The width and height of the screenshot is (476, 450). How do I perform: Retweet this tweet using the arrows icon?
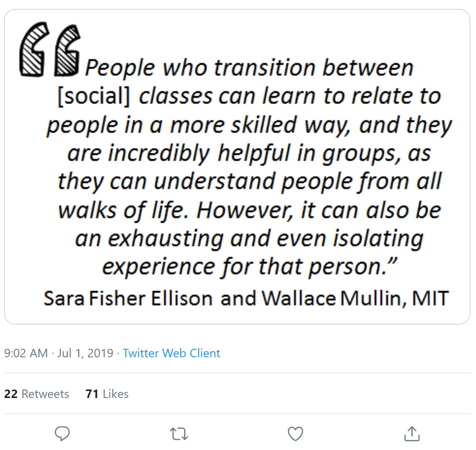click(179, 433)
